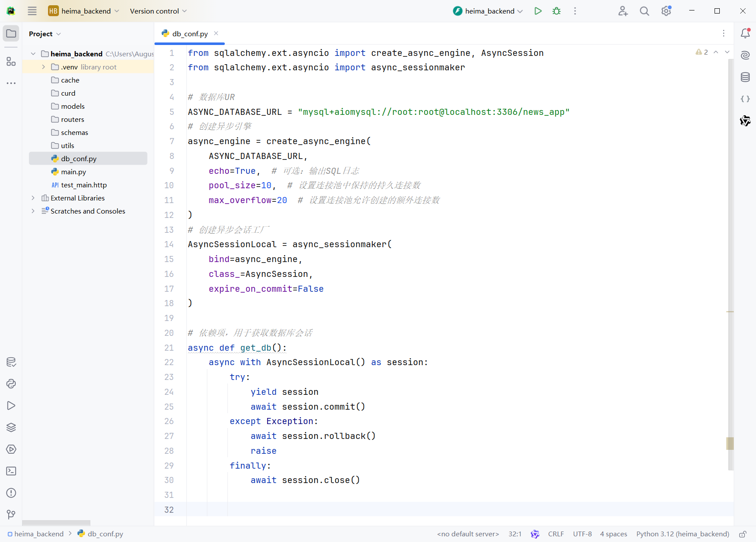Viewport: 756px width, 542px height.
Task: Run the heima_backend configuration
Action: click(x=538, y=11)
